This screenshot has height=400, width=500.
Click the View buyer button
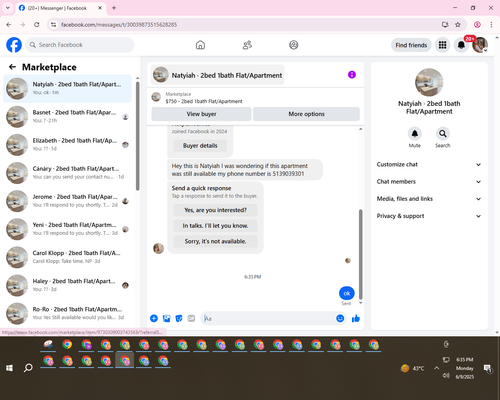tap(201, 114)
